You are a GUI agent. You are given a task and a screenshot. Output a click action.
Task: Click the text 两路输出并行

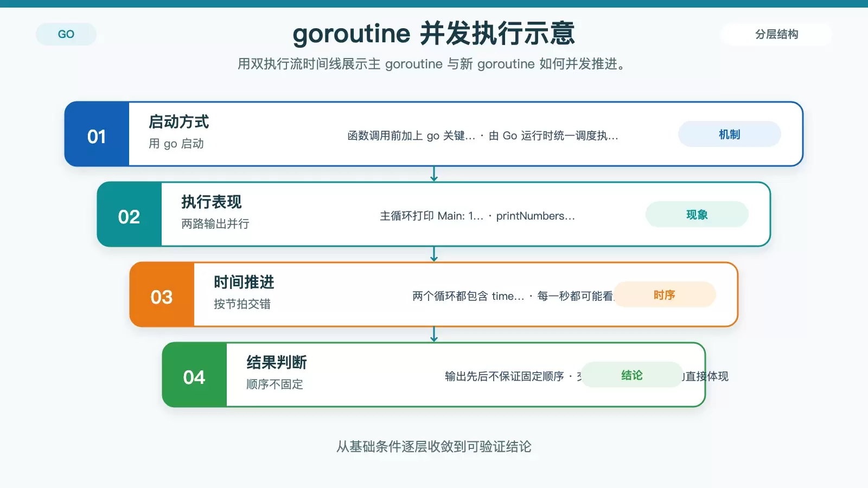[215, 224]
